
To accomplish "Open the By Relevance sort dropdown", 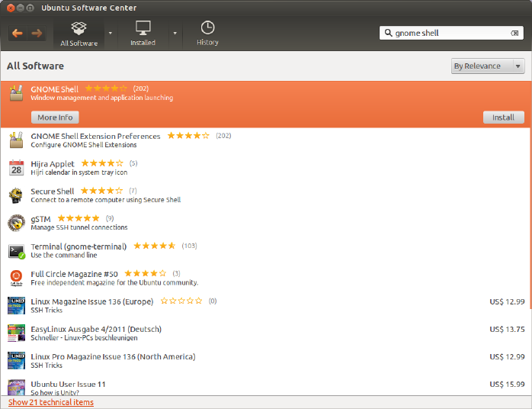I will pyautogui.click(x=488, y=66).
